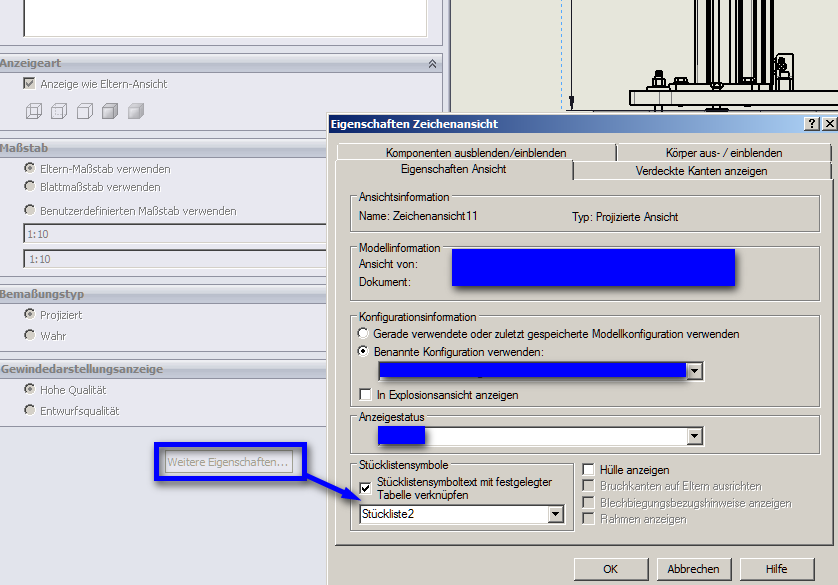Toggle Bruchkanten auf Eltern ausrichten checkbox

[588, 486]
